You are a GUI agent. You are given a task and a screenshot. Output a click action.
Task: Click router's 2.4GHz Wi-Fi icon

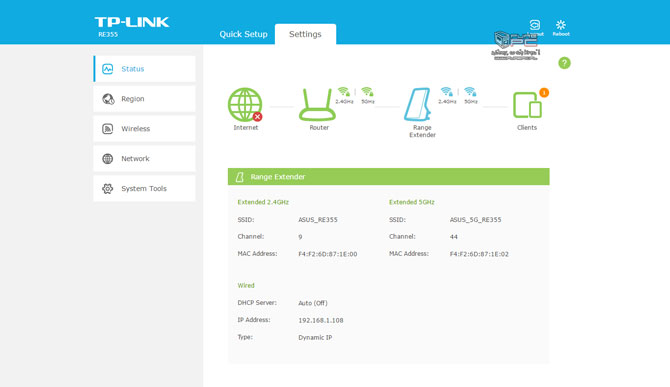(344, 91)
